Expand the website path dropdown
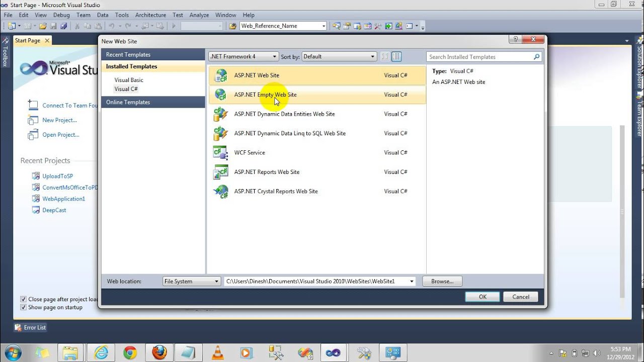The height and width of the screenshot is (362, 644). pyautogui.click(x=412, y=282)
